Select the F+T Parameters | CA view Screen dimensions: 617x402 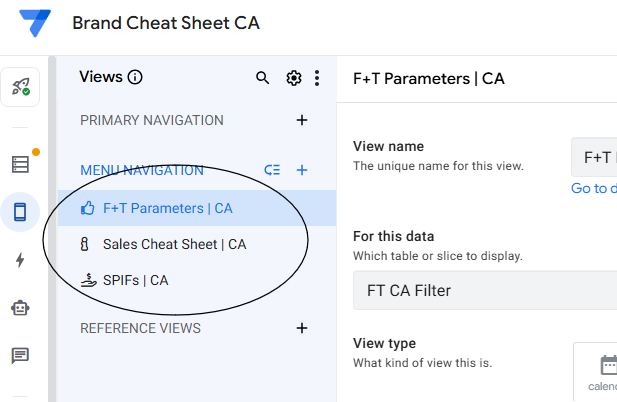coord(167,208)
